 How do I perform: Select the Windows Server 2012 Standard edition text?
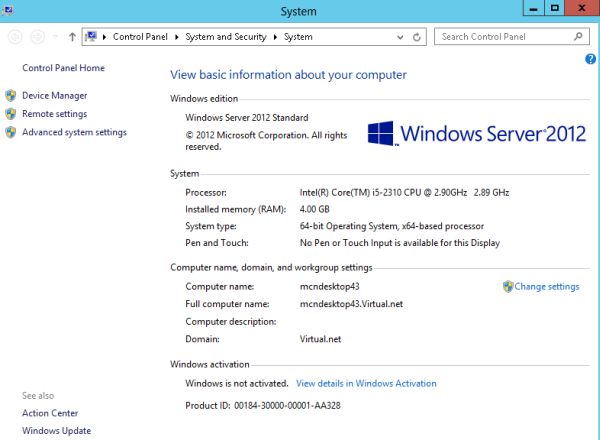pos(247,118)
